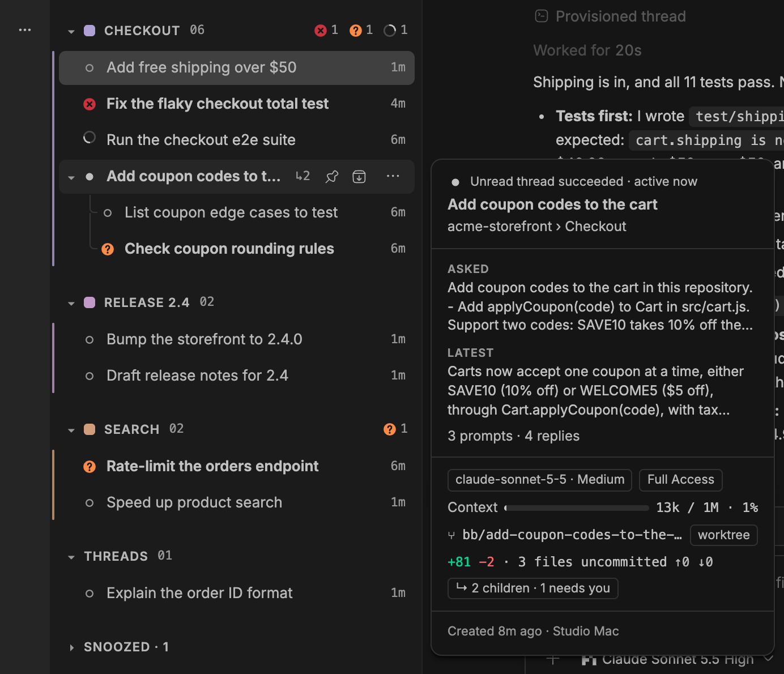Click the worktree badge
This screenshot has width=784, height=674.
click(x=724, y=535)
